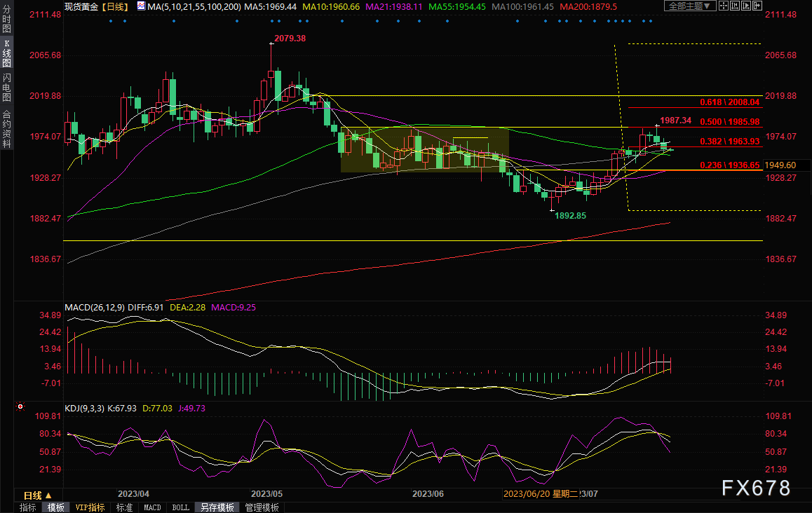Click the MA100:1961.45 label
This screenshot has height=513, width=812.
pyautogui.click(x=522, y=7)
